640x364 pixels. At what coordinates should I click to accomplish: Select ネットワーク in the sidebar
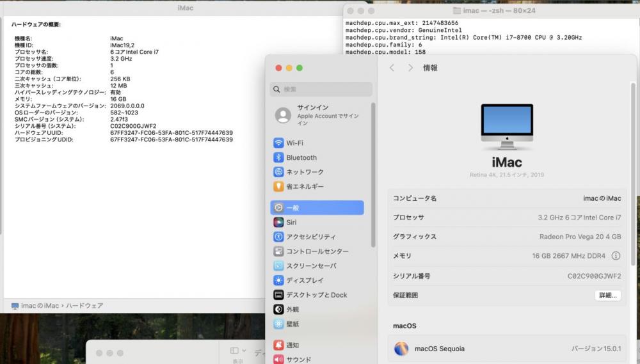pyautogui.click(x=304, y=172)
